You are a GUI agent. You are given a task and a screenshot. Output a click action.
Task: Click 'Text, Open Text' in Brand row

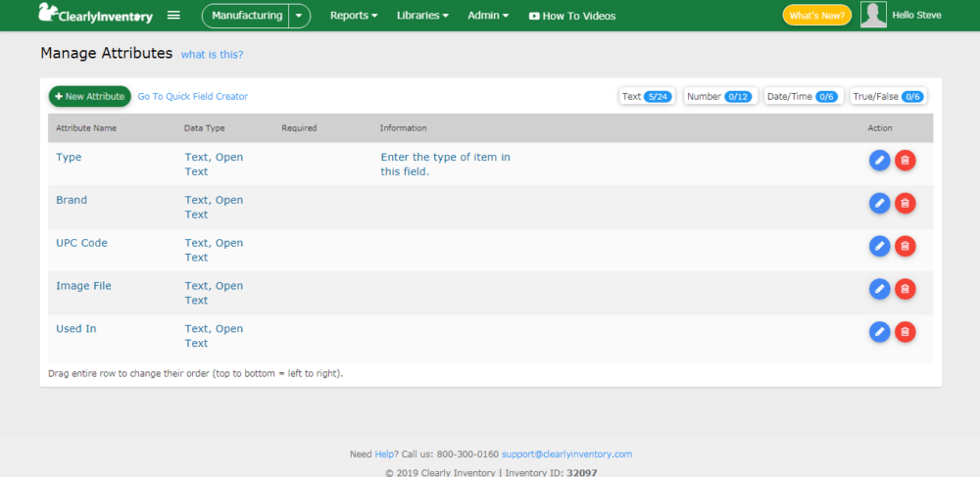coord(214,208)
